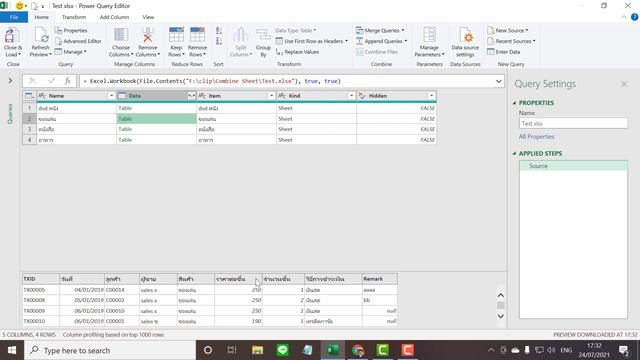Collapse the APPLIED STEPS section
Image resolution: width=640 pixels, height=360 pixels.
[514, 153]
